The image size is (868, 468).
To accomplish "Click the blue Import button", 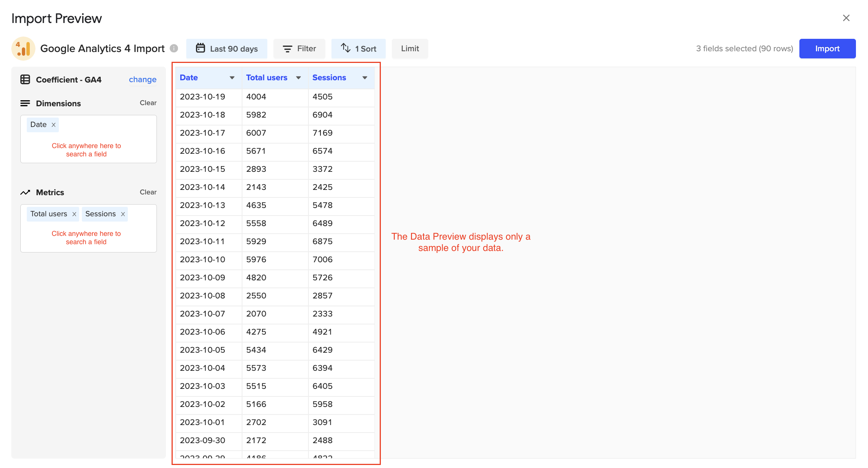I will pos(827,49).
